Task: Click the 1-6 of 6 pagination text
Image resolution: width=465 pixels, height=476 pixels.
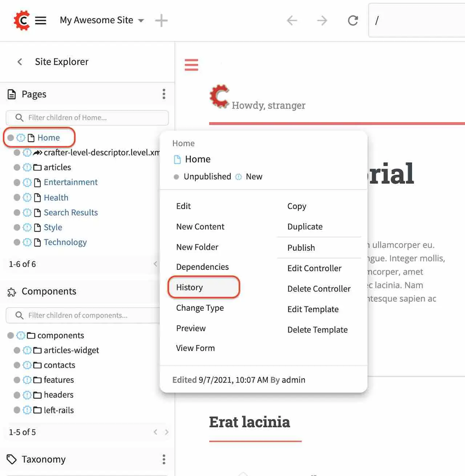Action: tap(23, 264)
